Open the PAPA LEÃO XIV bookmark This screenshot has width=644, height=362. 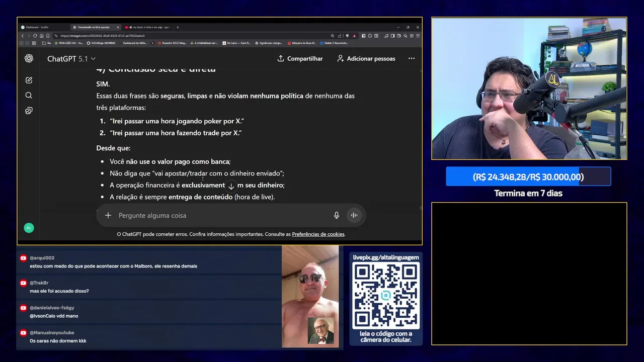tap(68, 43)
